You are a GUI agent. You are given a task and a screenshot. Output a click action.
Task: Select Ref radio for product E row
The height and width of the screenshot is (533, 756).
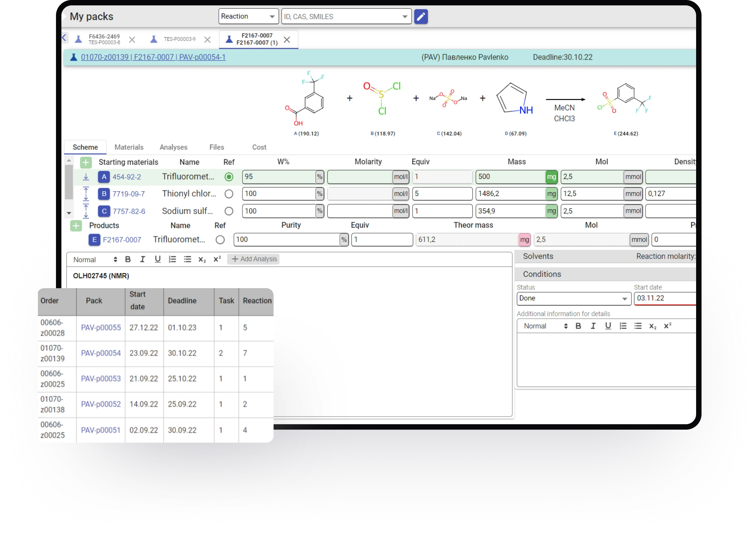(220, 240)
